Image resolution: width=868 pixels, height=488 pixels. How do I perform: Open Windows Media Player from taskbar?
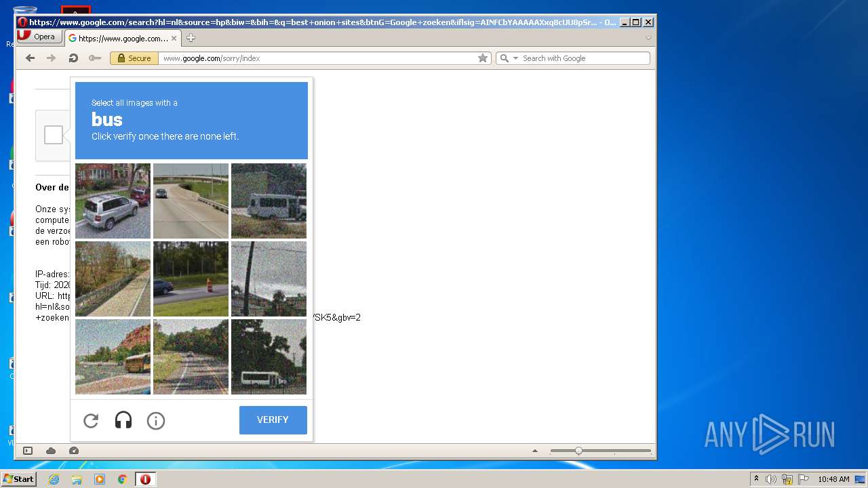point(100,479)
